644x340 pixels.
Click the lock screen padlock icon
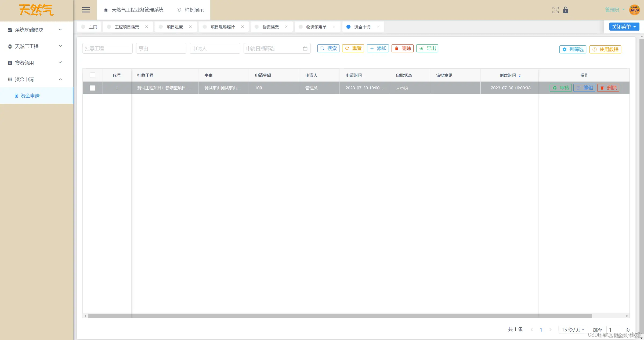tap(566, 10)
